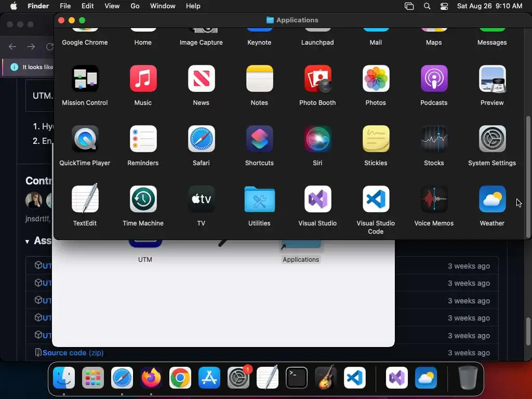
Task: Open the Mission Control app icon
Action: pyautogui.click(x=85, y=79)
